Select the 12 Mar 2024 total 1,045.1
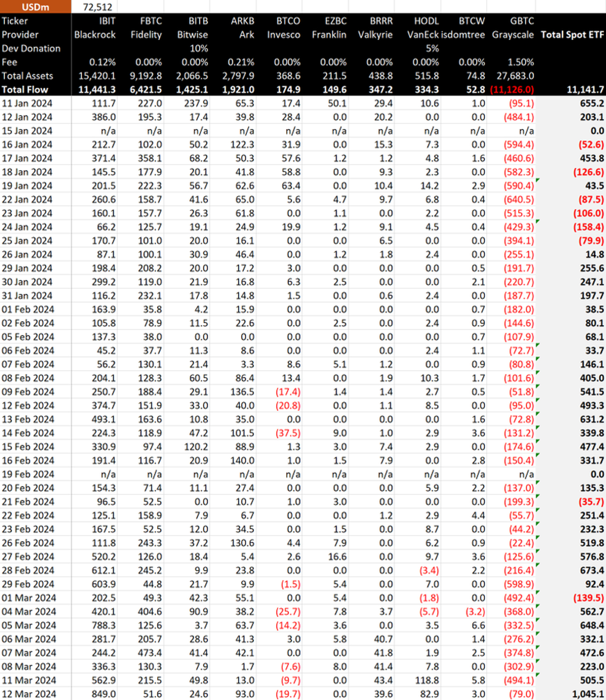The height and width of the screenshot is (700, 606). pos(588,694)
